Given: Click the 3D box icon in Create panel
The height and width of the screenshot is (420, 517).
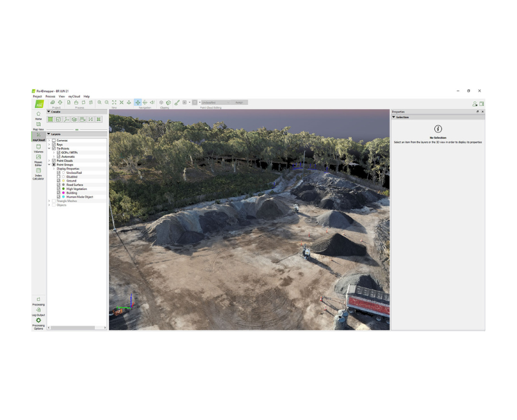Looking at the screenshot, I should coord(74,120).
